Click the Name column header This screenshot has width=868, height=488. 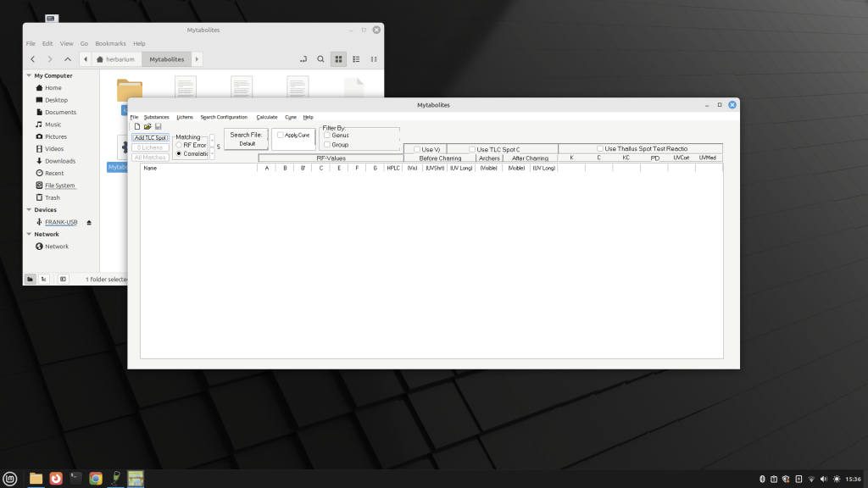pyautogui.click(x=151, y=168)
